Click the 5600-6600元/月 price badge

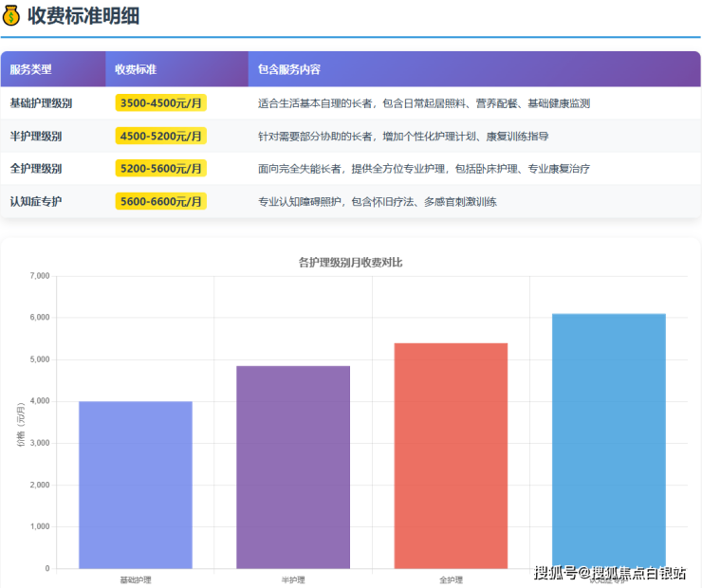tap(161, 202)
